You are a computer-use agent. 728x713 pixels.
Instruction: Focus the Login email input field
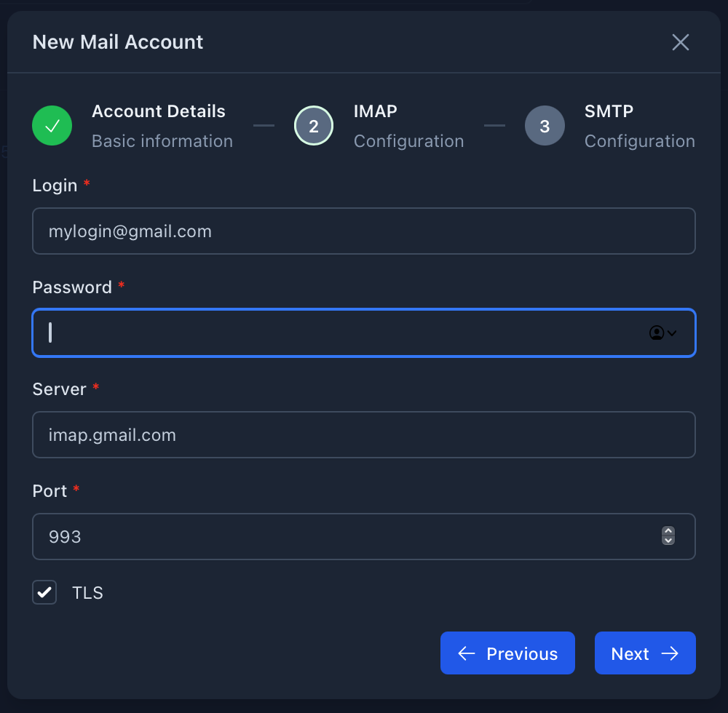(364, 231)
